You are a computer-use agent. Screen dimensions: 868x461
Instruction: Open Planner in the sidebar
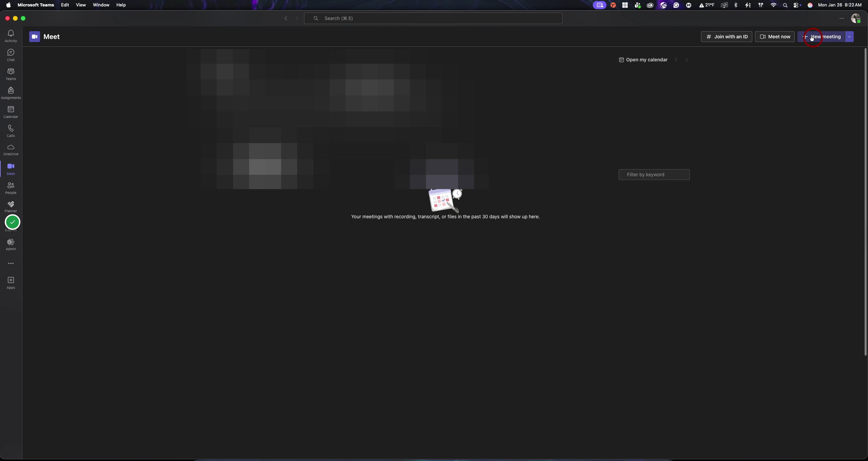coord(11,206)
